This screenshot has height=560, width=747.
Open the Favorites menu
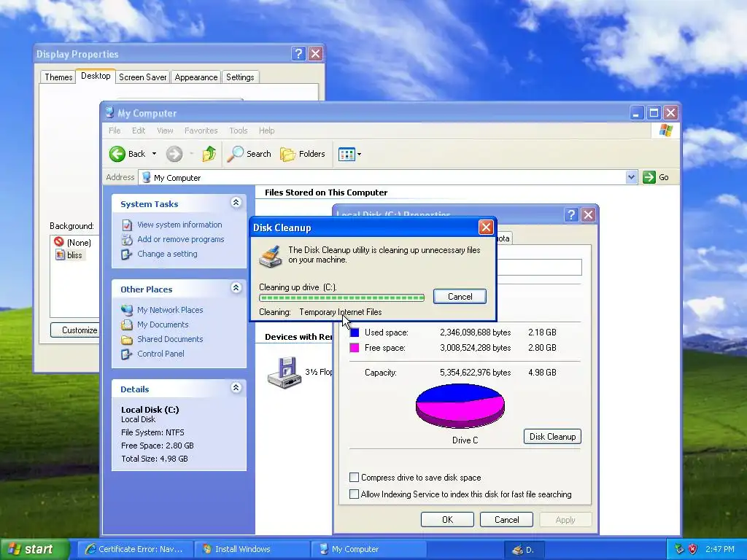(201, 131)
